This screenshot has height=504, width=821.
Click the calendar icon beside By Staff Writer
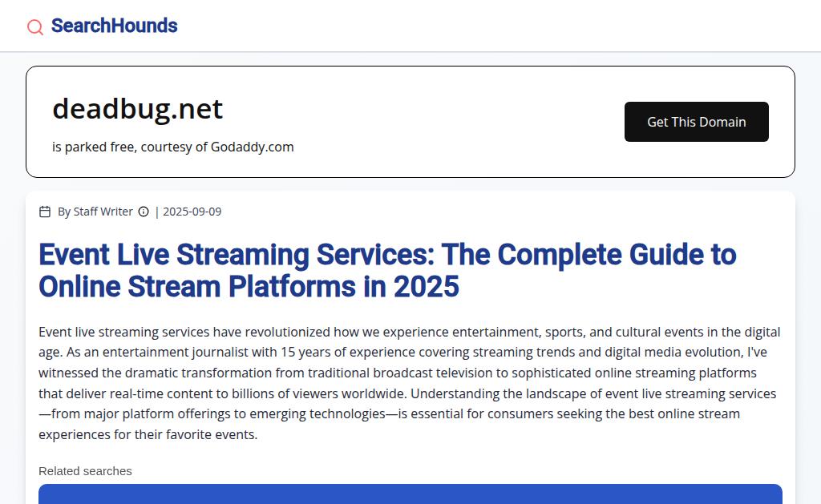45,212
